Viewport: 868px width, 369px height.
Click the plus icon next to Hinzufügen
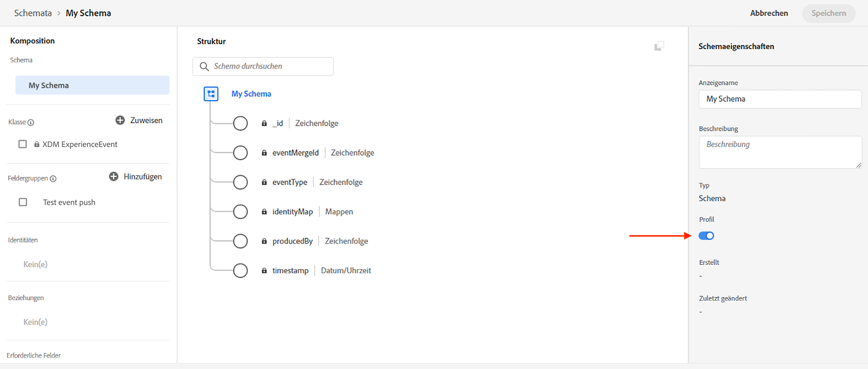[x=114, y=176]
